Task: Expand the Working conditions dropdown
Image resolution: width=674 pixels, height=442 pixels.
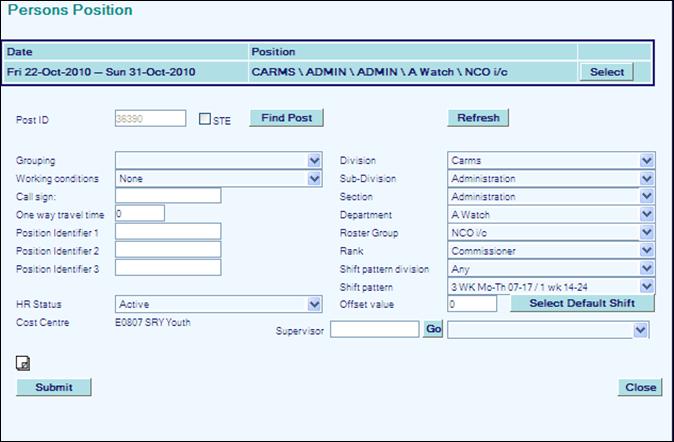Action: (x=218, y=178)
